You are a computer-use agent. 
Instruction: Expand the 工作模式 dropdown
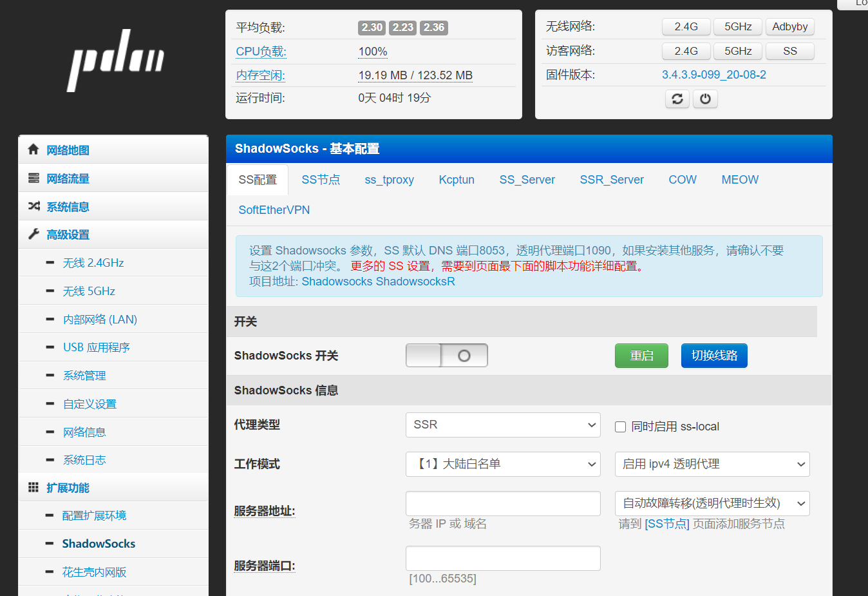pyautogui.click(x=503, y=464)
